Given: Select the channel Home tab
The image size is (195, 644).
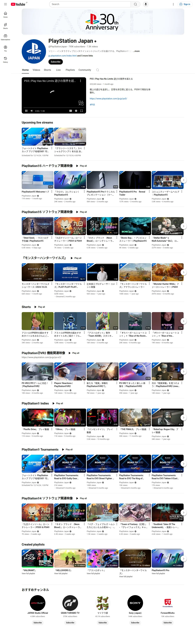Looking at the screenshot, I should [25, 70].
